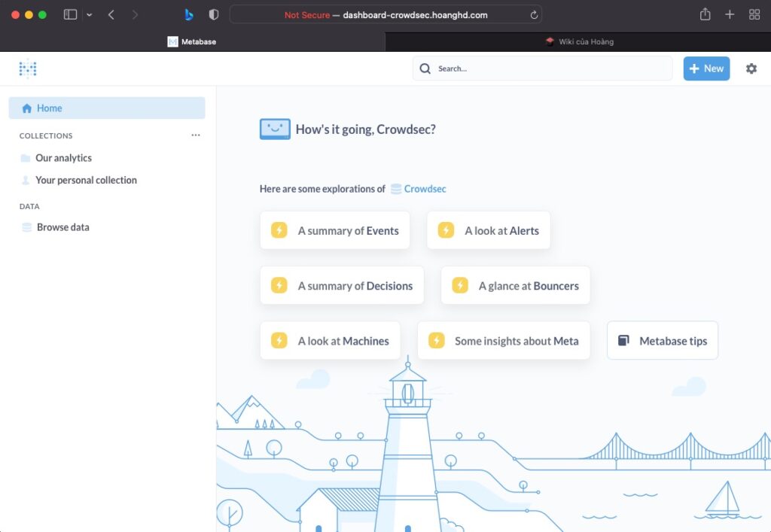Click the Bing extension icon in the toolbar
The width and height of the screenshot is (771, 532).
pyautogui.click(x=188, y=15)
